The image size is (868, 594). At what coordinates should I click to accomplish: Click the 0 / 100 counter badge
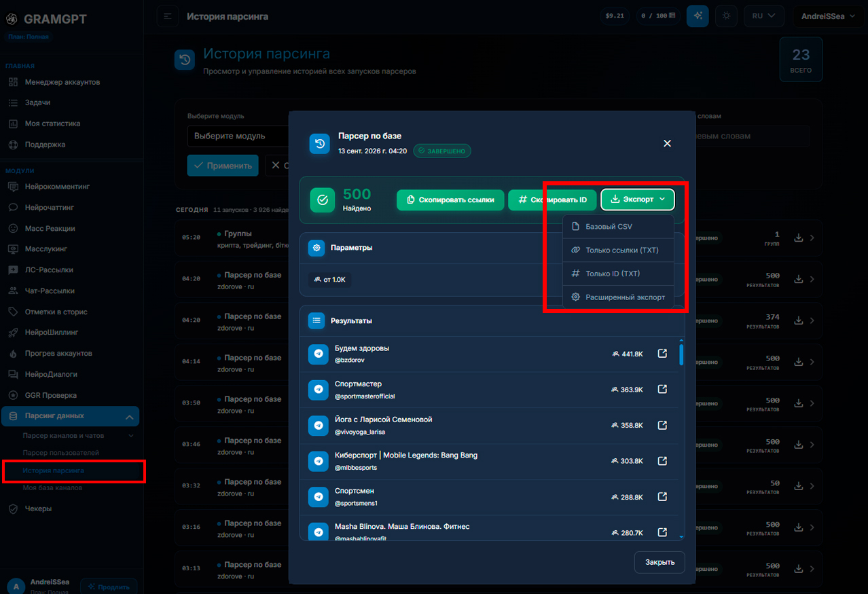(659, 16)
